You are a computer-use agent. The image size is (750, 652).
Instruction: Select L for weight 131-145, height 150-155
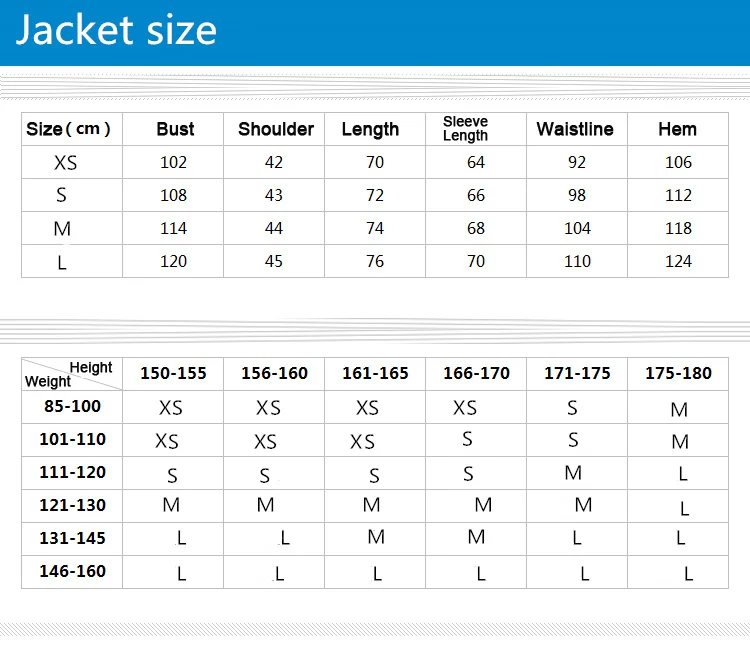pyautogui.click(x=181, y=539)
